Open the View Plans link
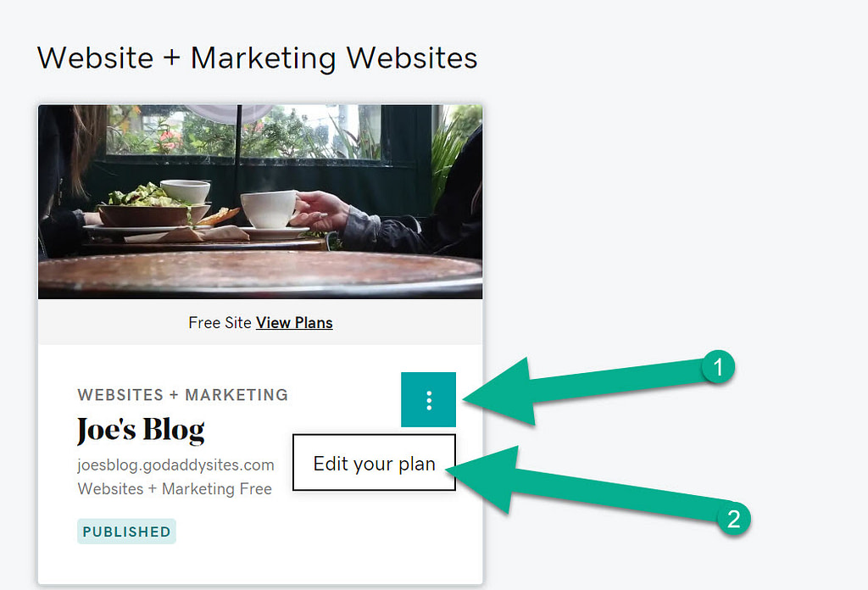The height and width of the screenshot is (590, 868). click(293, 323)
